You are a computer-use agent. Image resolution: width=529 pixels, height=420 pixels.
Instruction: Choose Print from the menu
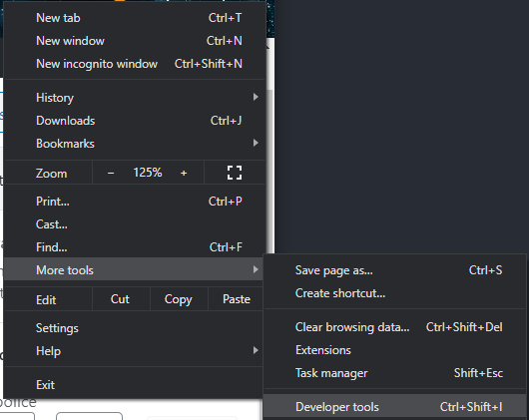point(134,202)
